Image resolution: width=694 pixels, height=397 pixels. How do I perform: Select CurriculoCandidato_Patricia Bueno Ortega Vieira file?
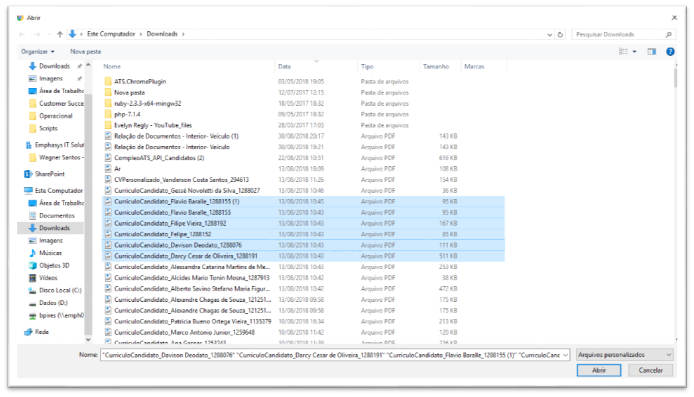coord(303,321)
